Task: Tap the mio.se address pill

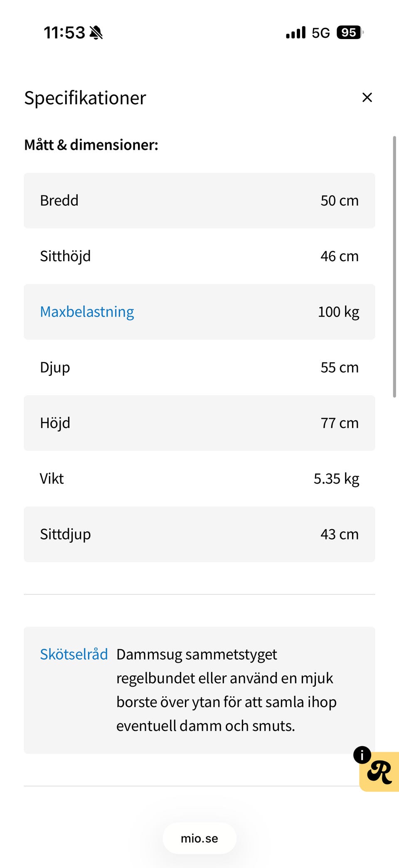Action: 199,838
